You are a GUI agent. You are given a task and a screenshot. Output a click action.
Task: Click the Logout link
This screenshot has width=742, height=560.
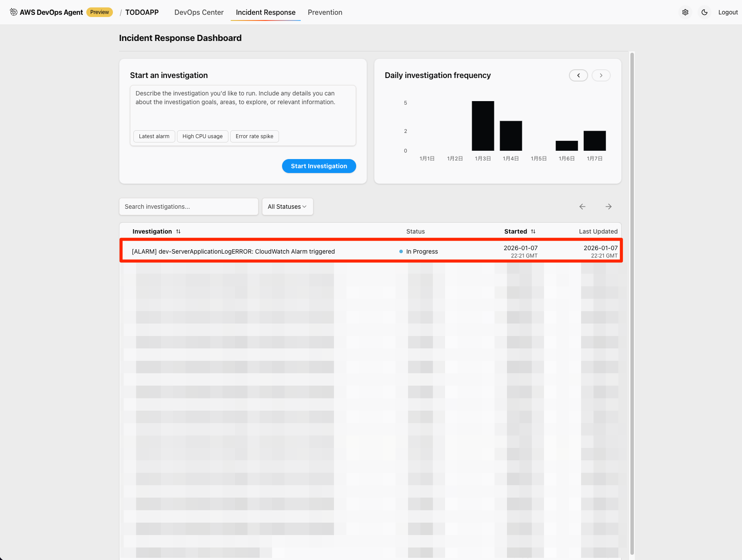pyautogui.click(x=728, y=12)
